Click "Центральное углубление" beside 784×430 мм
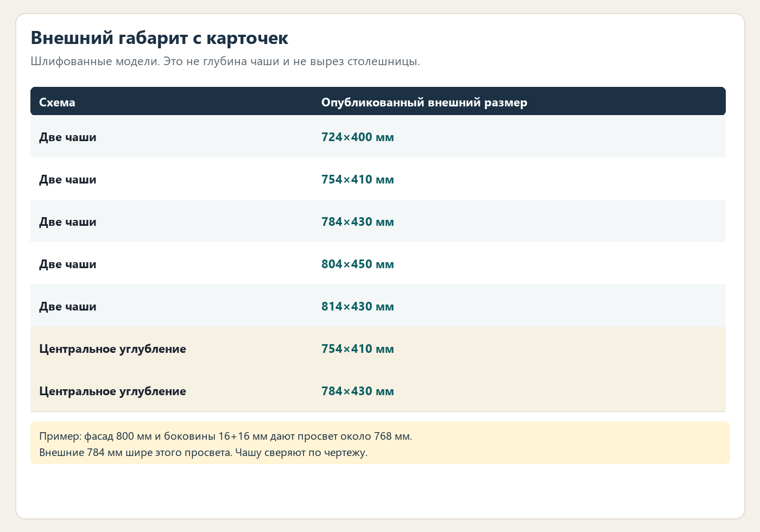760x532 pixels. (112, 391)
